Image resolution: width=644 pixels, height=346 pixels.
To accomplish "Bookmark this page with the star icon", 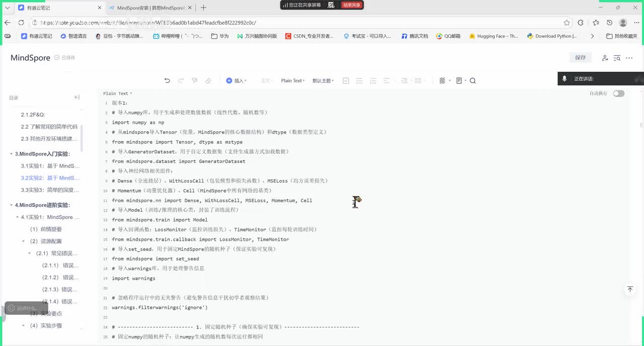I will coord(567,23).
